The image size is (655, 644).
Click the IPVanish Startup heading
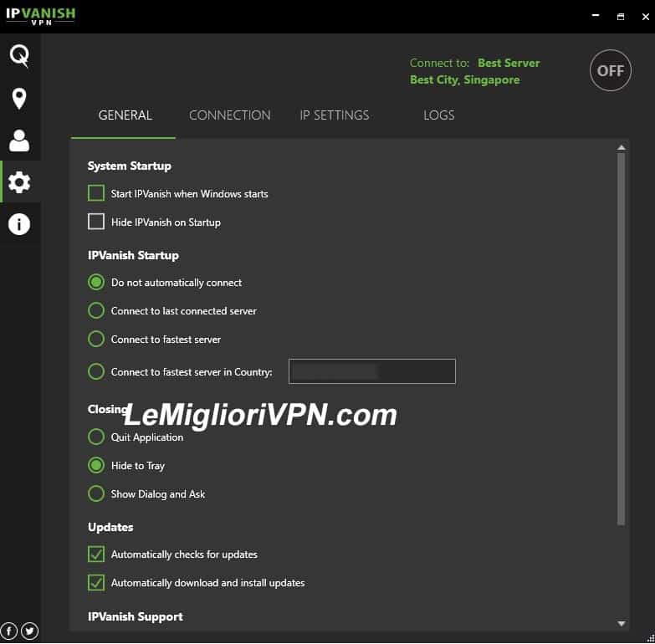point(133,255)
